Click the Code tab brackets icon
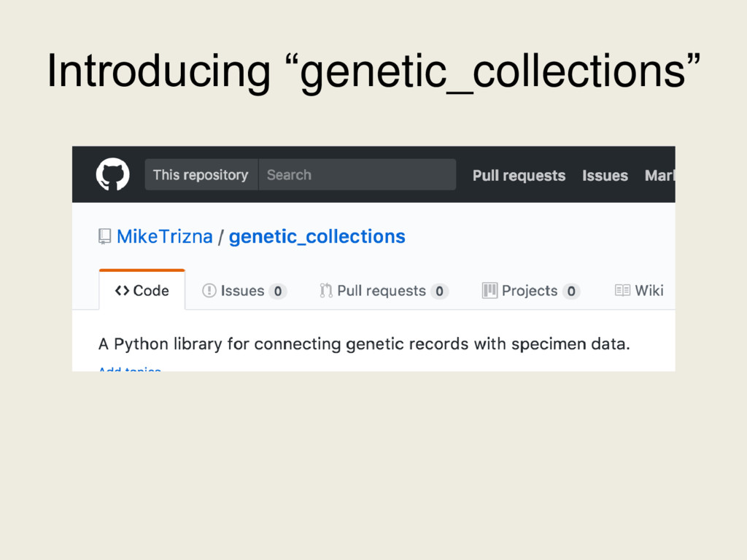 122,291
